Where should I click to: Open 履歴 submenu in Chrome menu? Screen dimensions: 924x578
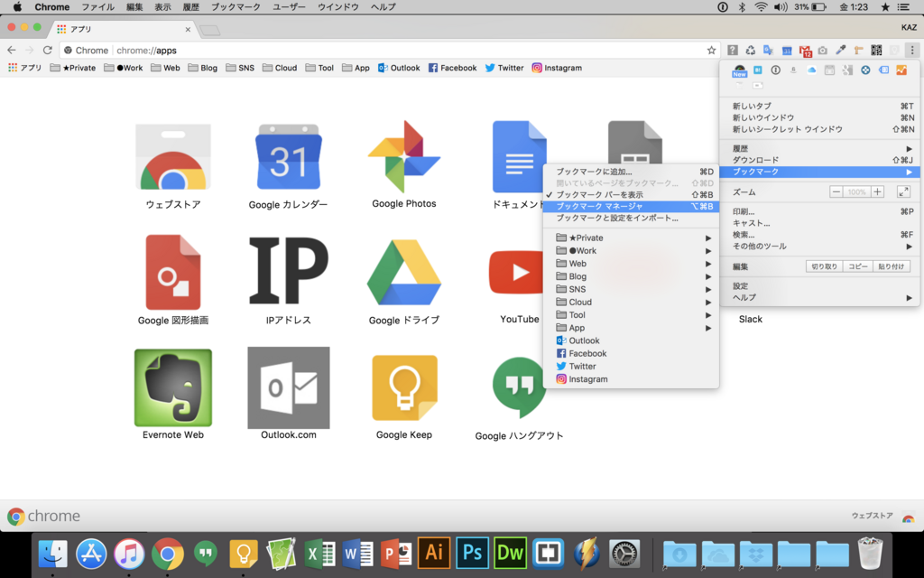tap(819, 149)
